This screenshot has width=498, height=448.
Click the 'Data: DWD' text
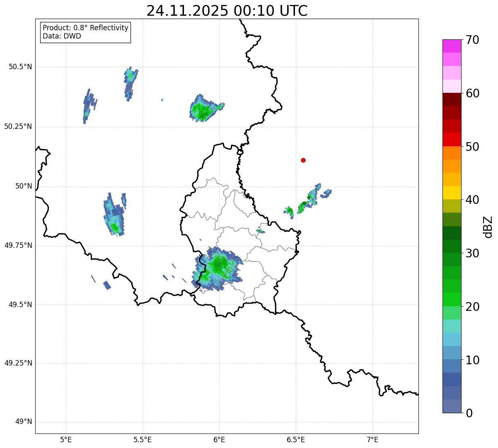tap(62, 36)
